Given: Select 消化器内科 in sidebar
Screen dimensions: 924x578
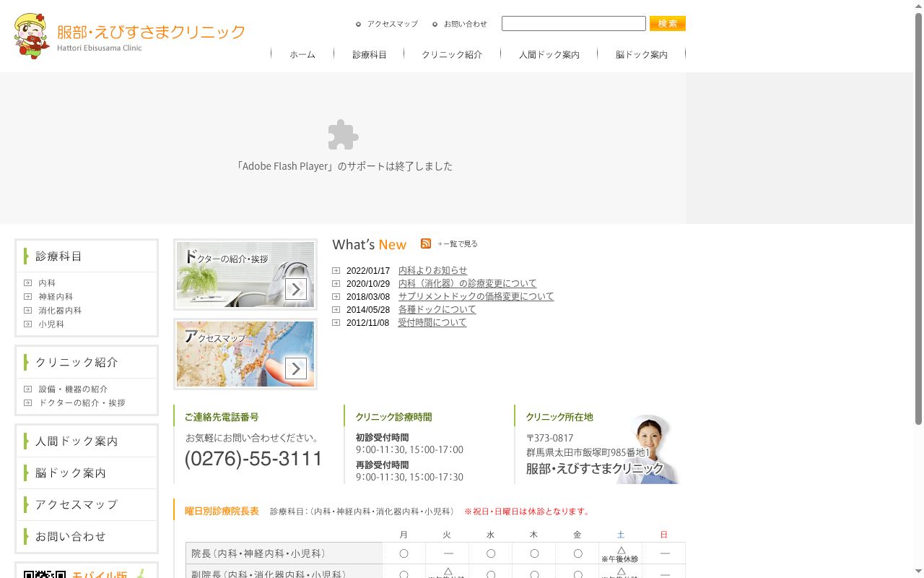Looking at the screenshot, I should pyautogui.click(x=60, y=311).
